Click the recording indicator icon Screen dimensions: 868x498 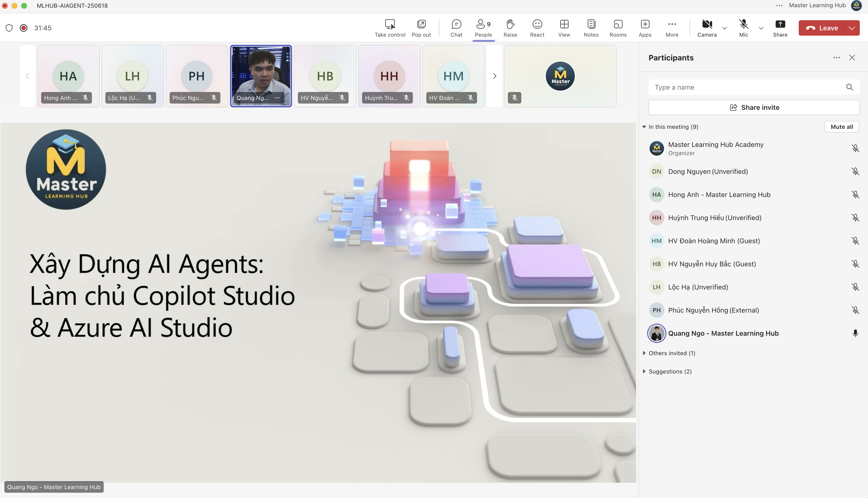[x=24, y=28]
